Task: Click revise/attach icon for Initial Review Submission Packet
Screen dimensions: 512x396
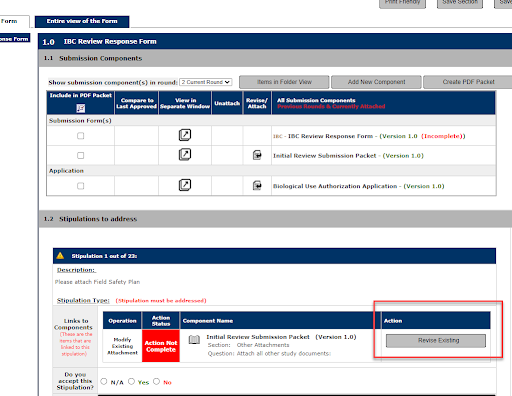Action: pos(257,155)
